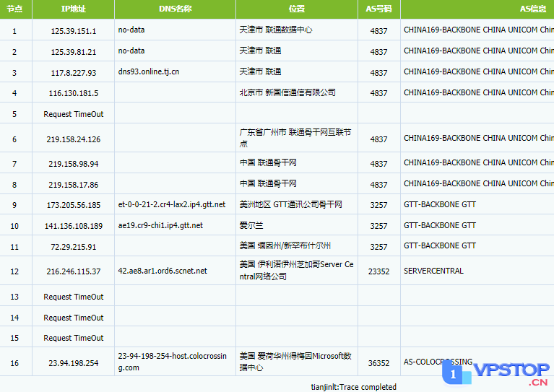Click Request TimeOut in row 5
The height and width of the screenshot is (392, 554).
coord(74,114)
